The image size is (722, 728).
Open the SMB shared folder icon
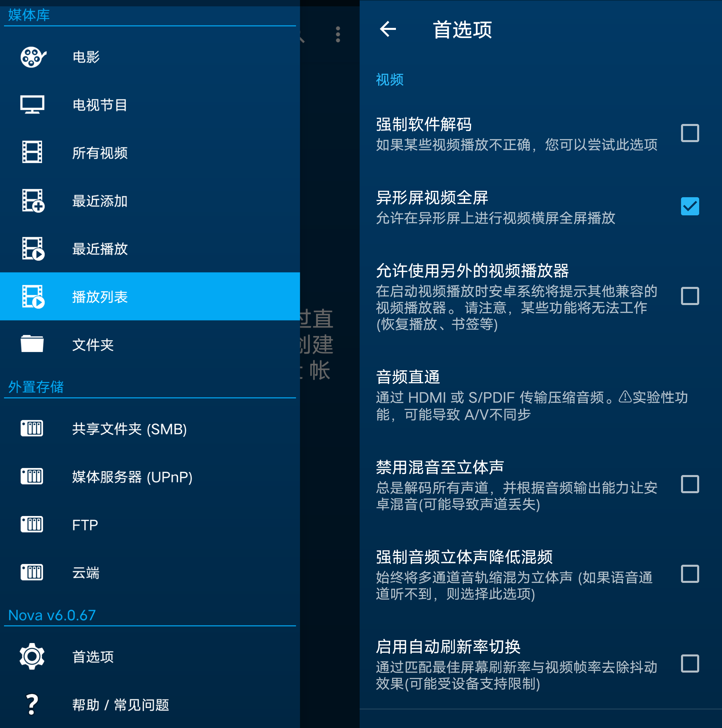coord(32,428)
